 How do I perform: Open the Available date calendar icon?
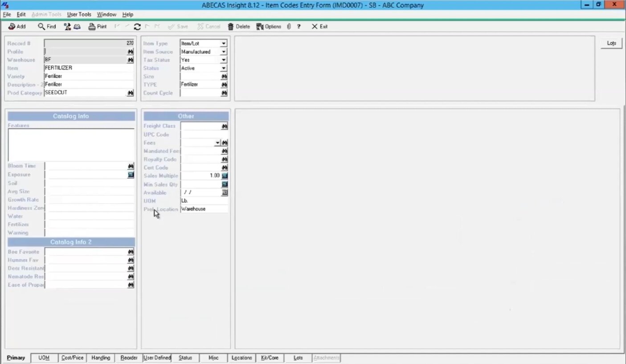(x=225, y=192)
